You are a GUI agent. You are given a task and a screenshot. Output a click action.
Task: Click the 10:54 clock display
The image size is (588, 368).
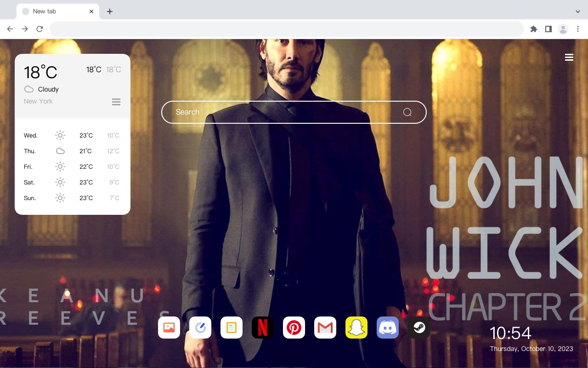[x=510, y=333]
